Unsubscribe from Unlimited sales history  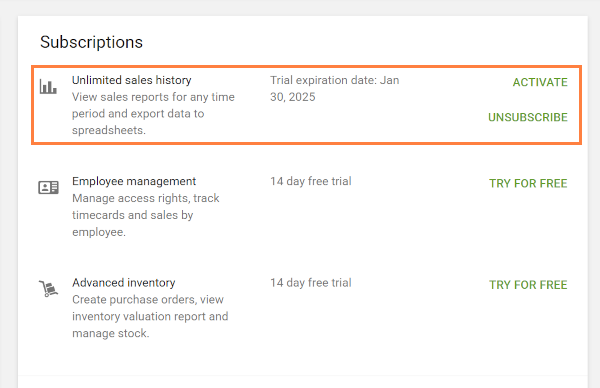(x=528, y=117)
